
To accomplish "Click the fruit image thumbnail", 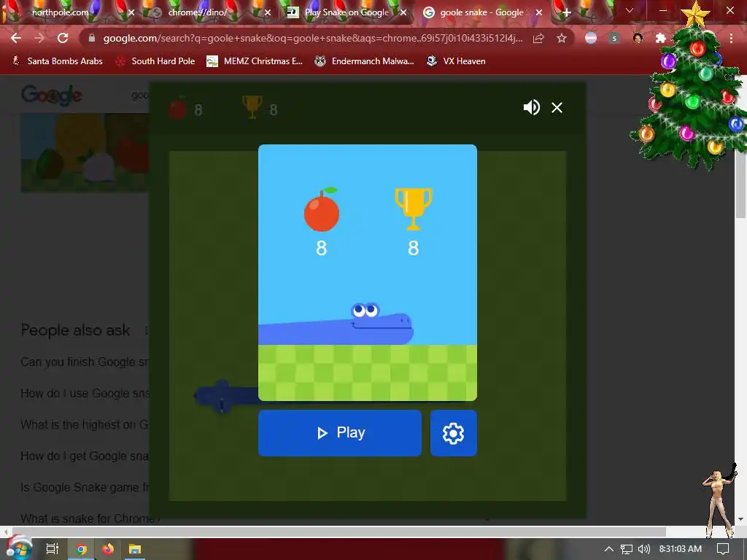I will [x=85, y=152].
